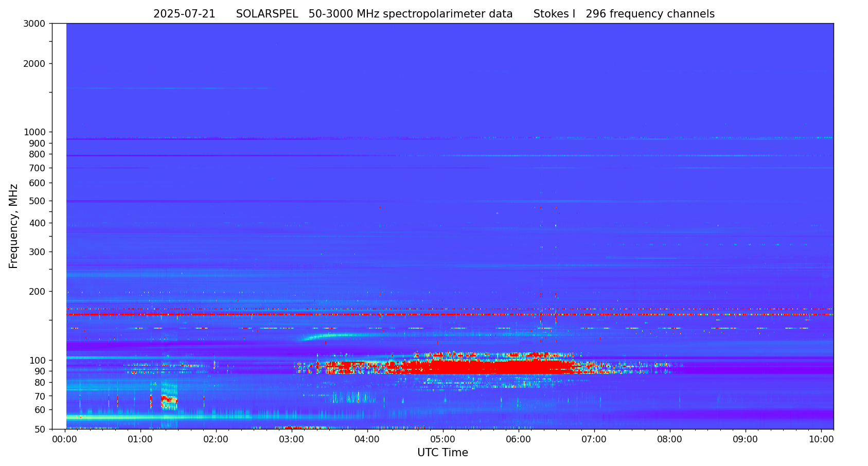Select the 1000 MHz frequency axis label
868x466 pixels.
(x=34, y=132)
